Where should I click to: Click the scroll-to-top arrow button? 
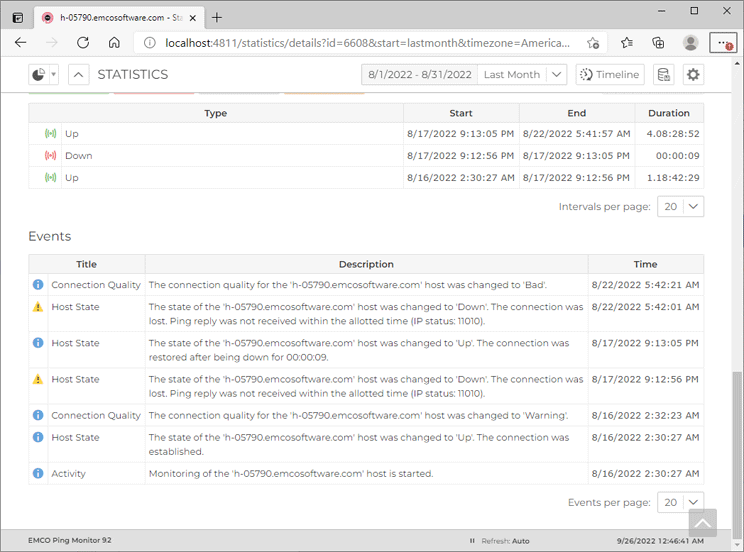(x=703, y=523)
